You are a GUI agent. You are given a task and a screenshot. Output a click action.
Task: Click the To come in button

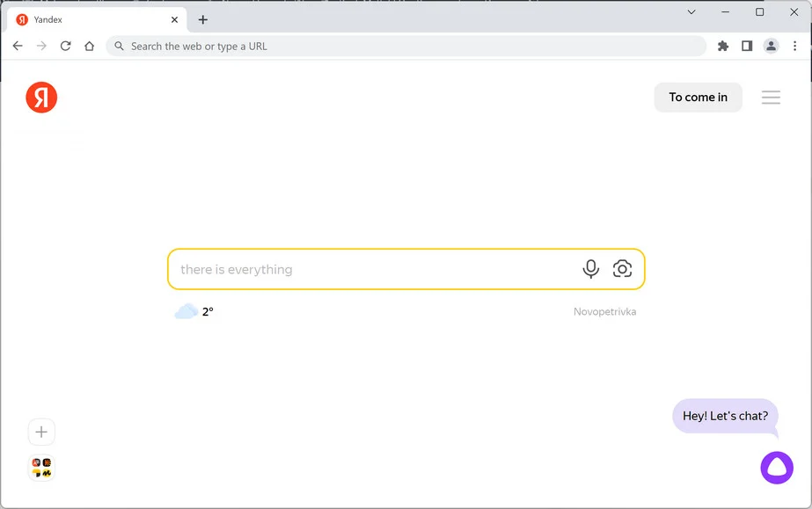click(698, 98)
